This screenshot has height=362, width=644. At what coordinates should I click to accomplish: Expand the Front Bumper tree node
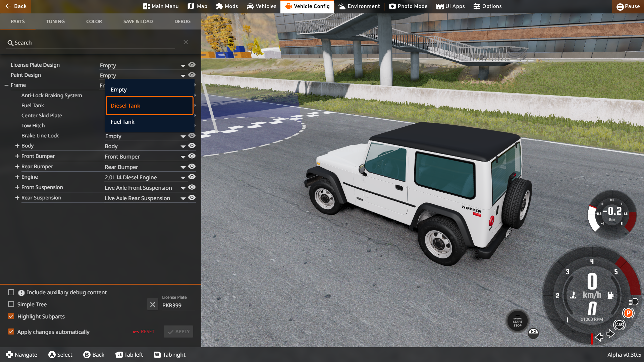point(17,156)
